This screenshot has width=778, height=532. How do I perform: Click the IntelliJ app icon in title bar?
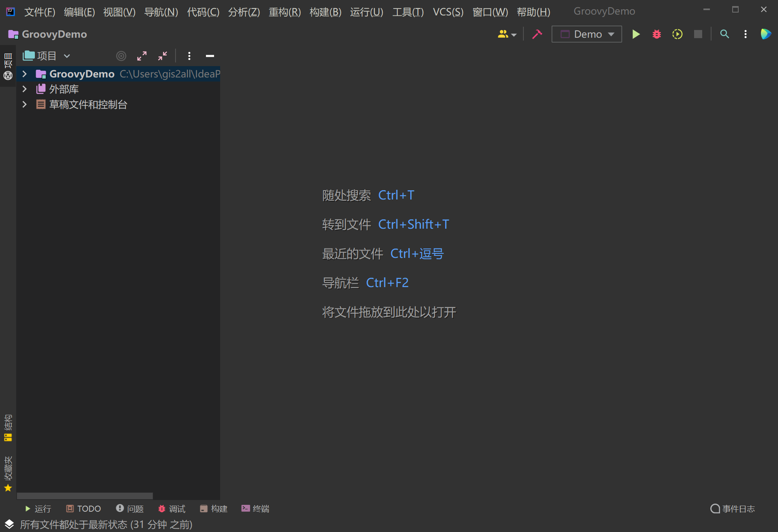coord(11,11)
